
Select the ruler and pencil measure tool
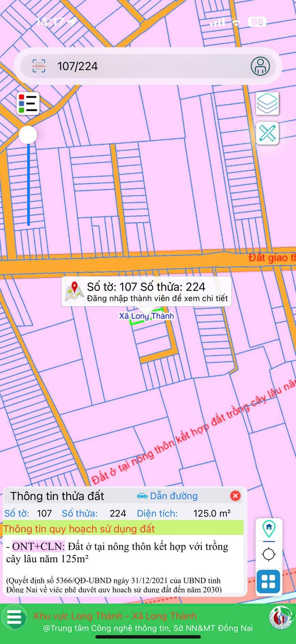[x=268, y=133]
